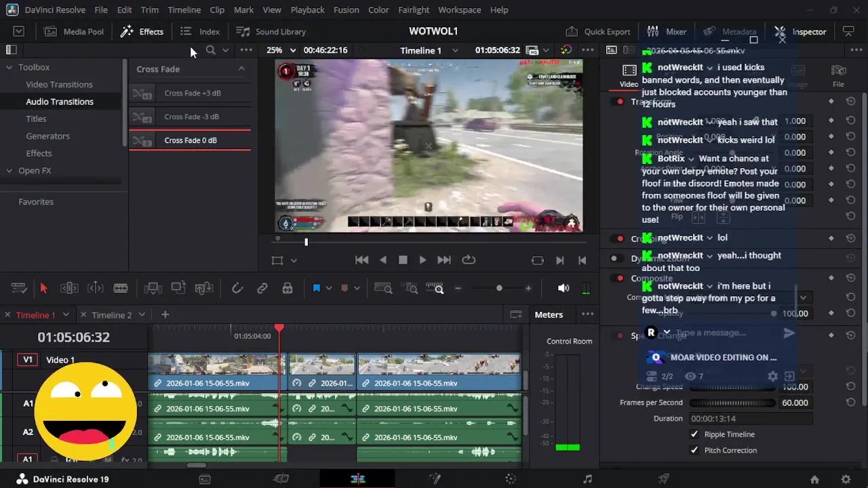Click the viewer scrubber bar playhead
The width and height of the screenshot is (868, 488).
tap(306, 242)
